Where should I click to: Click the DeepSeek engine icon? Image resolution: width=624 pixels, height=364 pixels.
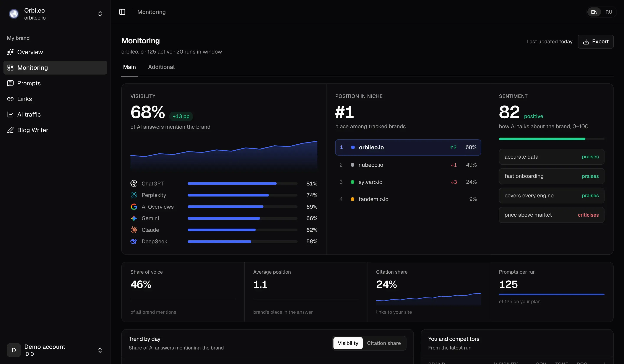tap(134, 241)
